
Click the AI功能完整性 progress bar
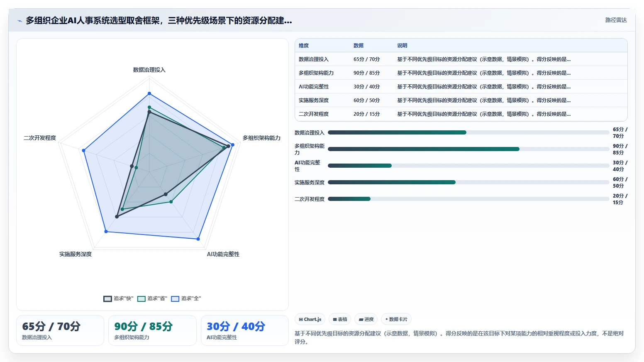click(x=468, y=166)
